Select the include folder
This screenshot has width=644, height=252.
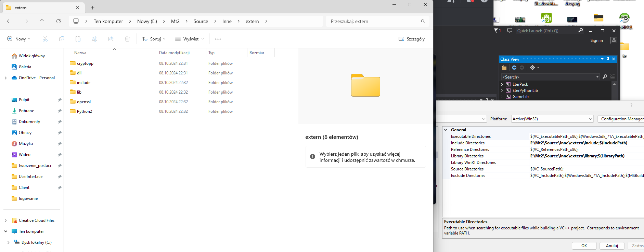tap(83, 83)
